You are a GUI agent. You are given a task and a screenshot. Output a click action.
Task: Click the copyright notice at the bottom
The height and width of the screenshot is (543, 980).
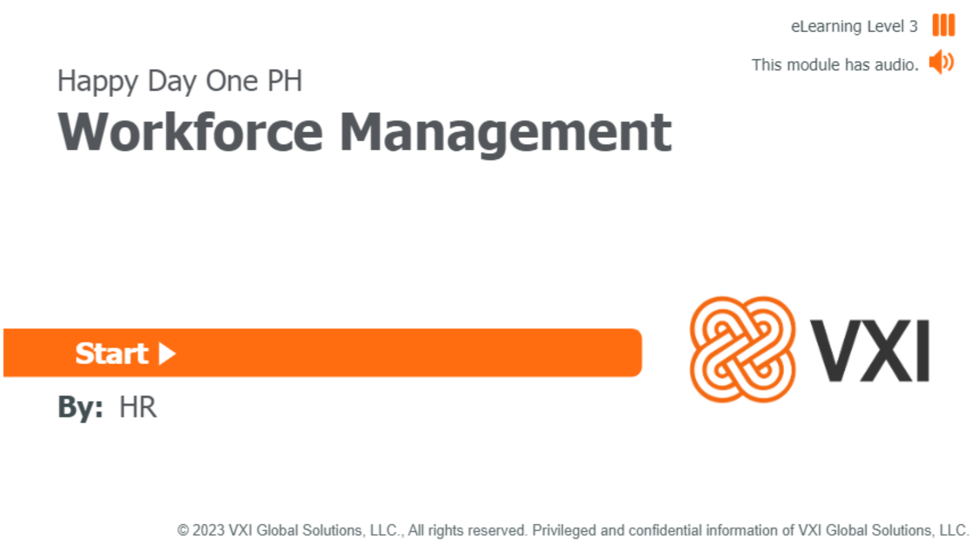(x=573, y=530)
